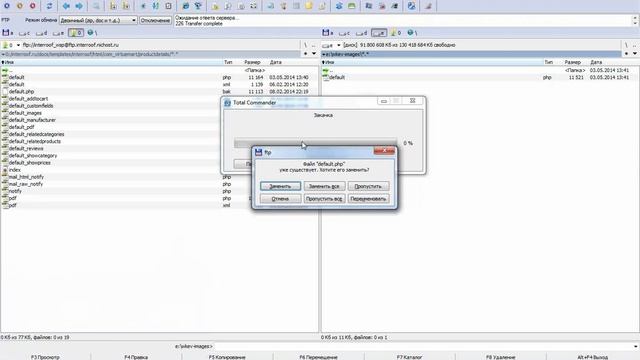The image size is (640, 360).
Task: Open the transfer mode combo box
Action: (98, 20)
